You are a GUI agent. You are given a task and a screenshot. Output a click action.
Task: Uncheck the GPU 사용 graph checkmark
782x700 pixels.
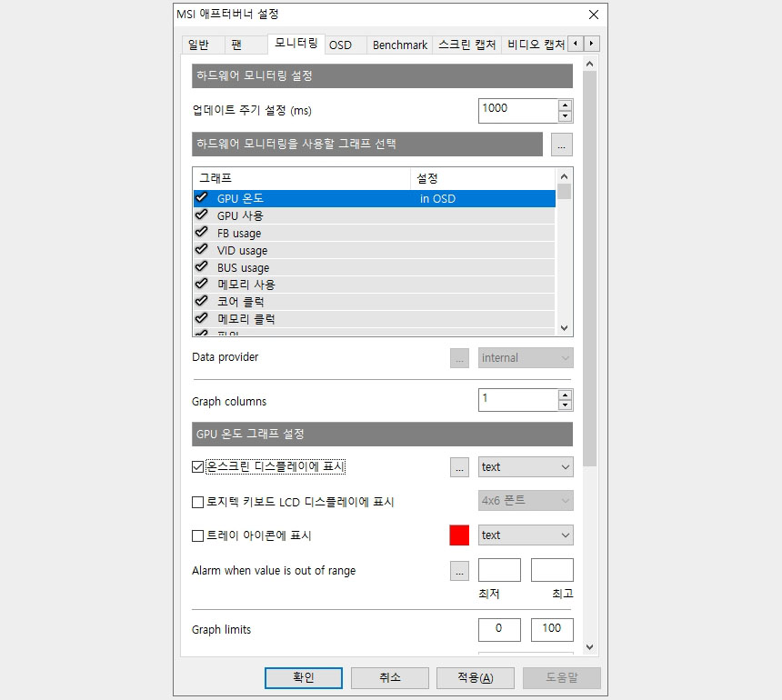click(202, 215)
